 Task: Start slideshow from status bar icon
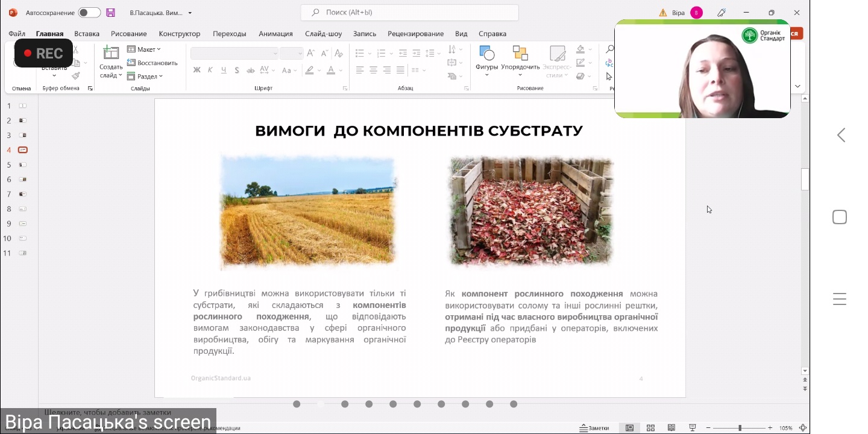(693, 428)
